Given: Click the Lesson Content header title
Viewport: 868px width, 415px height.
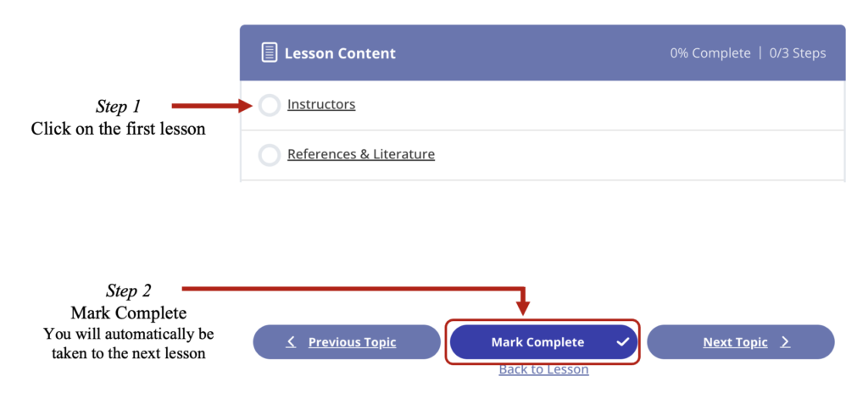Looking at the screenshot, I should pyautogui.click(x=340, y=53).
